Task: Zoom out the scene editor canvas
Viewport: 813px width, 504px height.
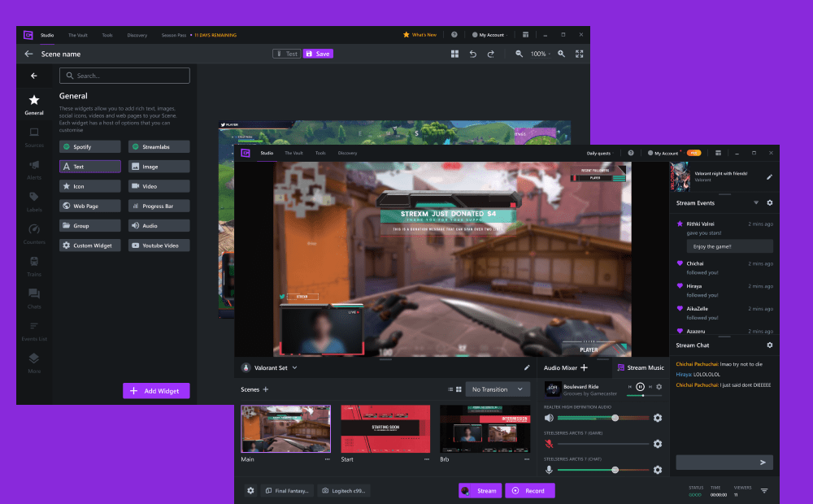Action: [x=519, y=54]
